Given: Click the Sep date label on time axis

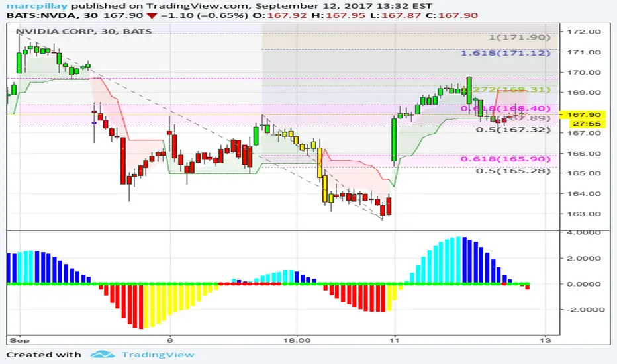Looking at the screenshot, I should point(20,340).
